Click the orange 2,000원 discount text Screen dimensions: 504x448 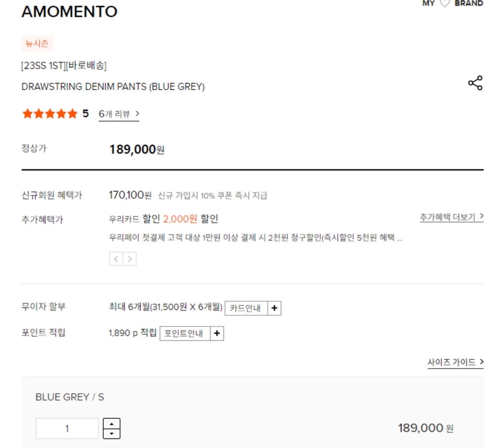point(180,218)
